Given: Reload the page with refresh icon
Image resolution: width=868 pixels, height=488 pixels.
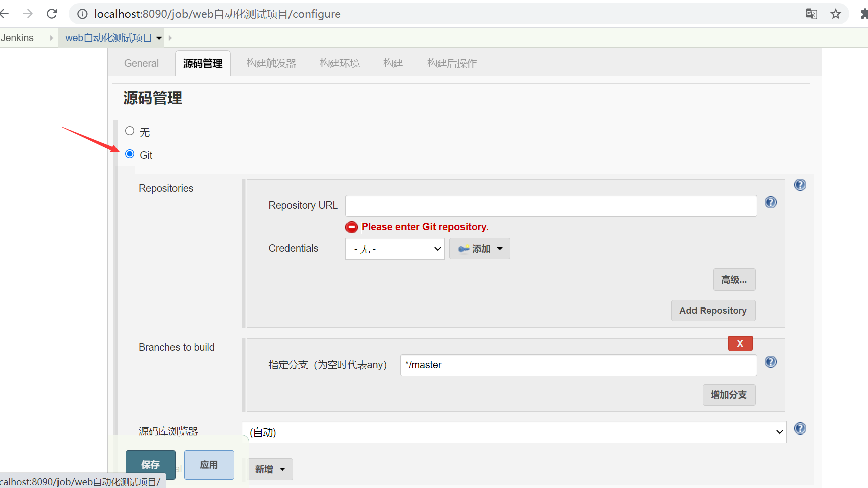Looking at the screenshot, I should point(52,14).
